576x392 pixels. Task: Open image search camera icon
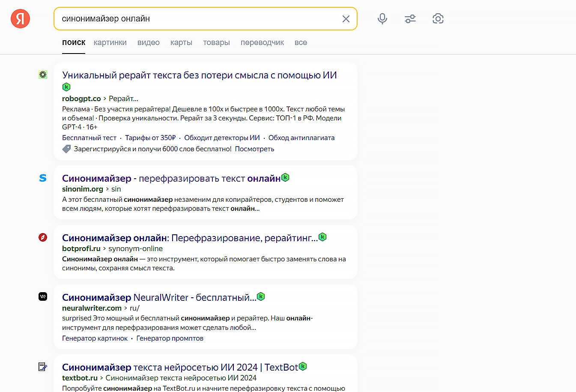(438, 19)
